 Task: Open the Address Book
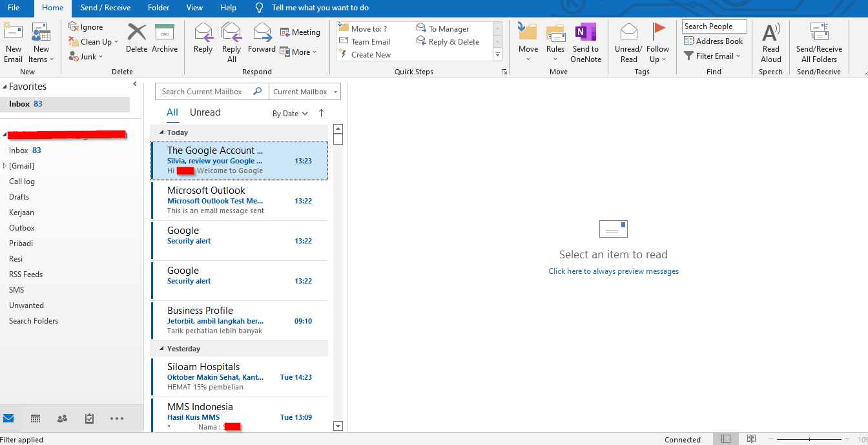pyautogui.click(x=713, y=41)
